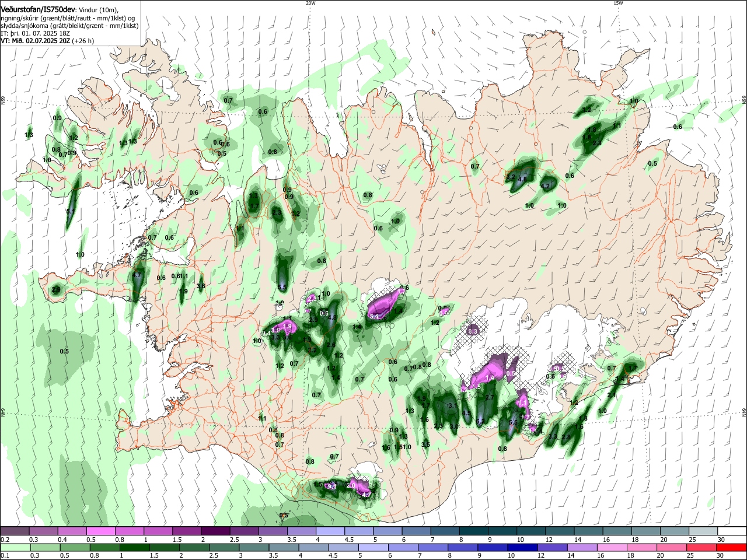Viewport: 747px width, 560px height.
Task: Click the Veðurstofan/IS750dev title text
Action: tap(38, 10)
